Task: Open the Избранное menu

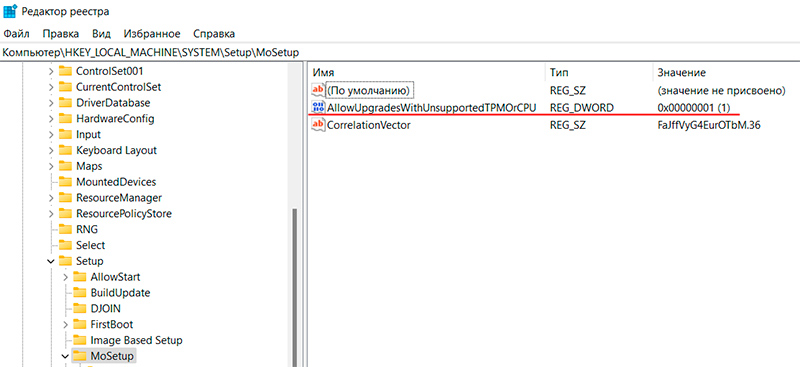Action: point(152,34)
